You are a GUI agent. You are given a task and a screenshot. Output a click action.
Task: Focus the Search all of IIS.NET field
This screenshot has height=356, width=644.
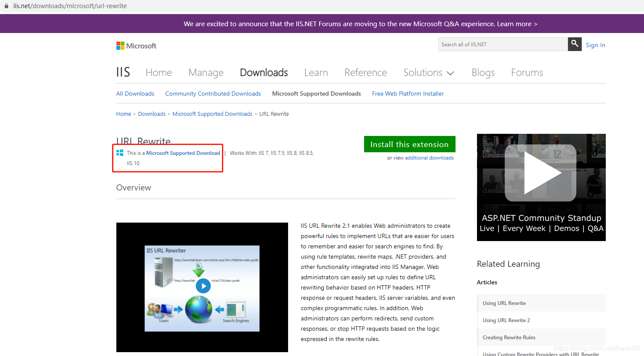click(x=503, y=44)
